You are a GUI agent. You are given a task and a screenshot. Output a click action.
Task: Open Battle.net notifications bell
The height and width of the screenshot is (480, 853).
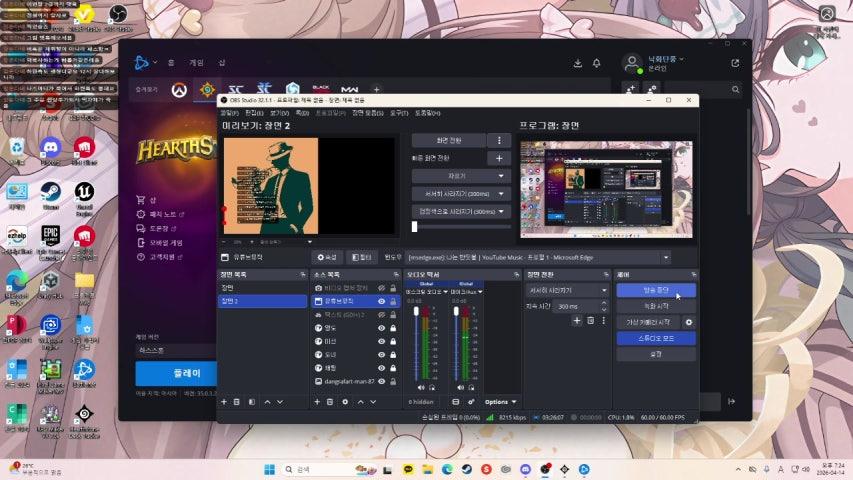click(597, 63)
